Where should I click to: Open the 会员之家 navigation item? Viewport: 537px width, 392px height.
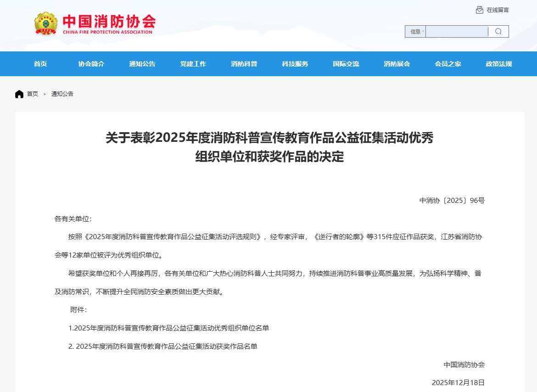point(448,64)
